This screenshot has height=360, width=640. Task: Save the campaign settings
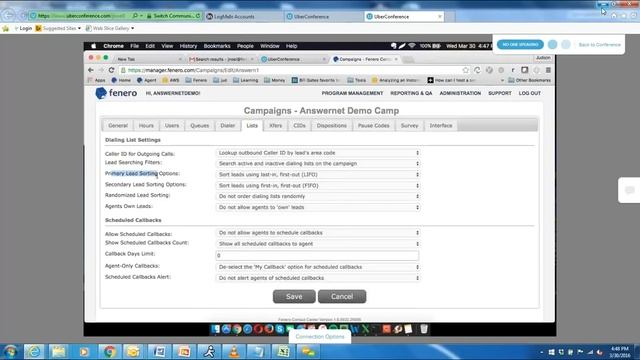pyautogui.click(x=294, y=297)
